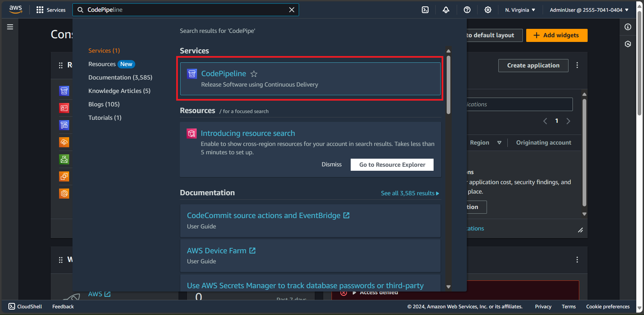Expand the N. Virginia region dropdown
This screenshot has width=644, height=315.
520,10
